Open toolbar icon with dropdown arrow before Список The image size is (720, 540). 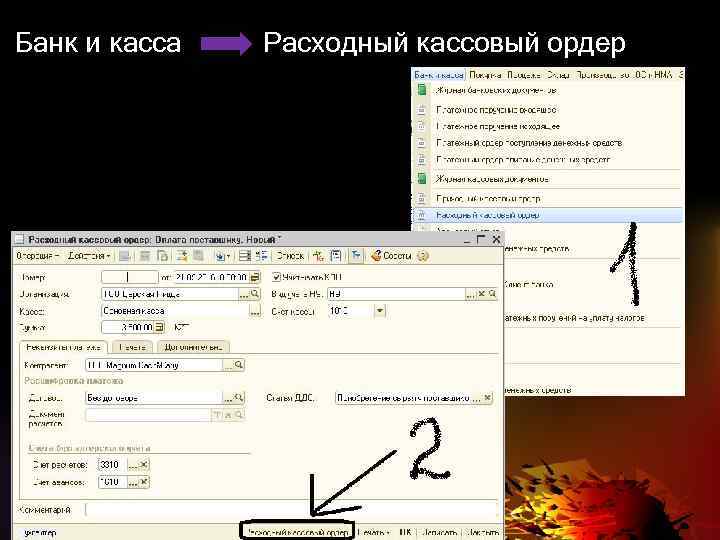[x=222, y=256]
